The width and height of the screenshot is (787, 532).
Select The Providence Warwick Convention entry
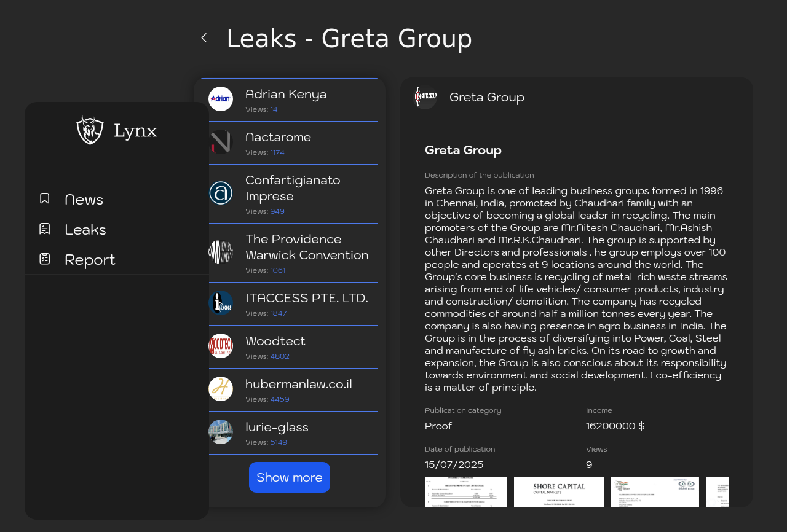[x=290, y=253]
